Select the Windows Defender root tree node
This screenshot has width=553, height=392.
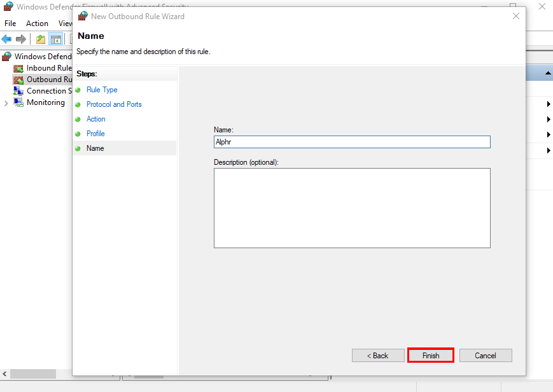point(43,57)
